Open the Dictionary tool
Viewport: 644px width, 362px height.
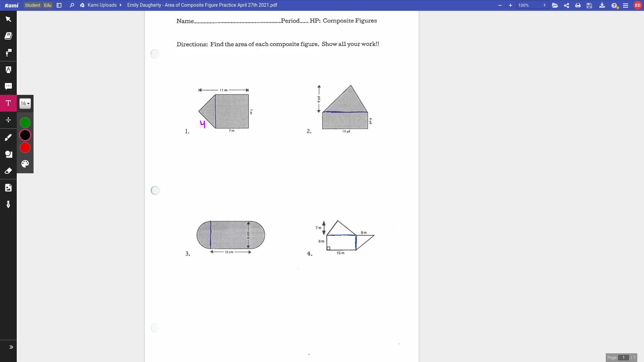click(x=8, y=36)
